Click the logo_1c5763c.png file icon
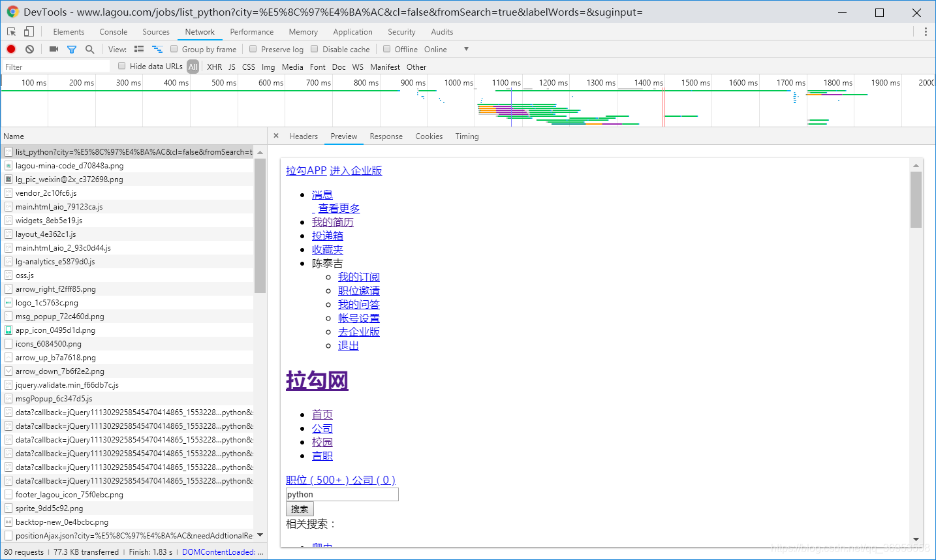 coord(8,302)
